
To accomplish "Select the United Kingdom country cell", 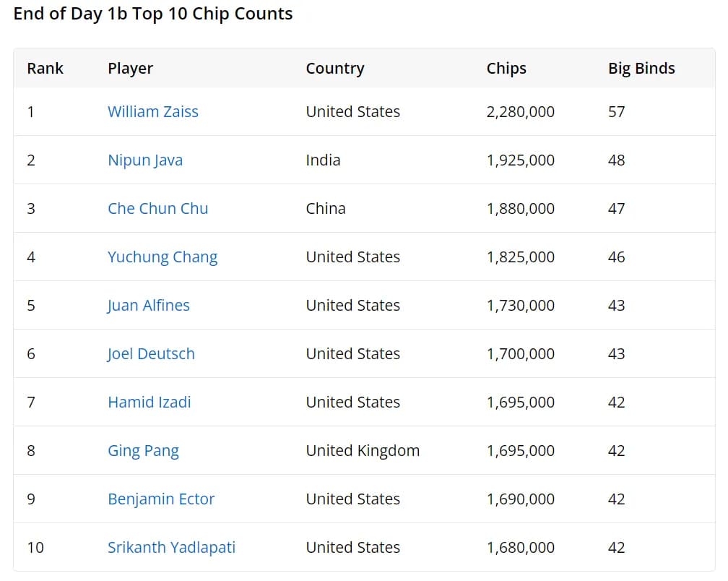I will click(363, 451).
